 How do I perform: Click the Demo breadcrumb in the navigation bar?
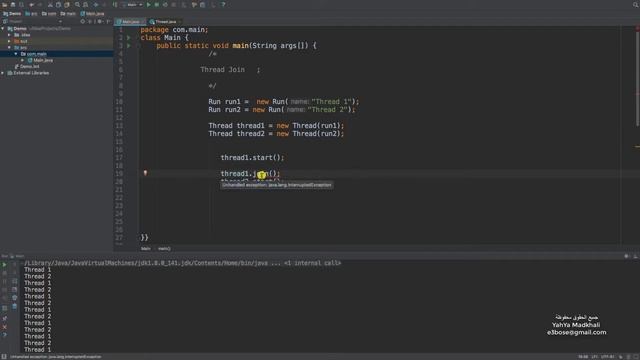point(12,13)
